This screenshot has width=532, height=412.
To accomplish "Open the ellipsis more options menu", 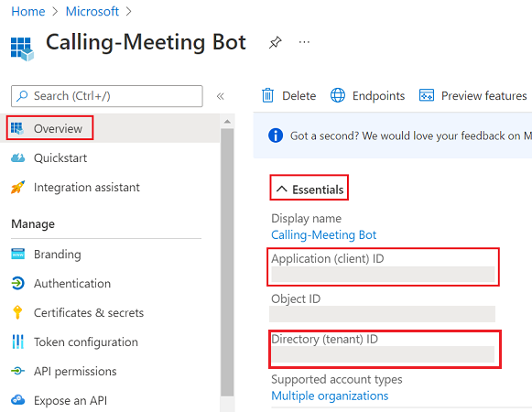I will (x=304, y=42).
